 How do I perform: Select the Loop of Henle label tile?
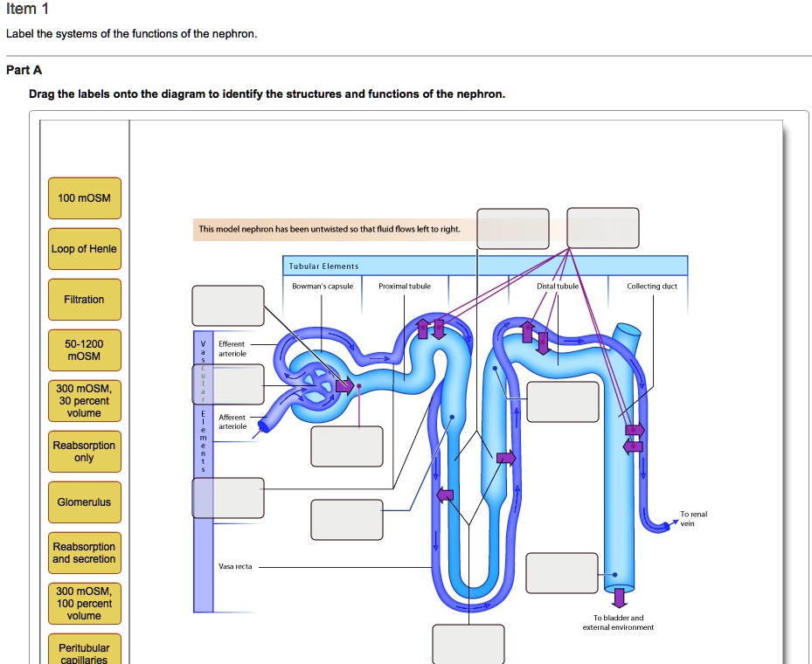[85, 249]
